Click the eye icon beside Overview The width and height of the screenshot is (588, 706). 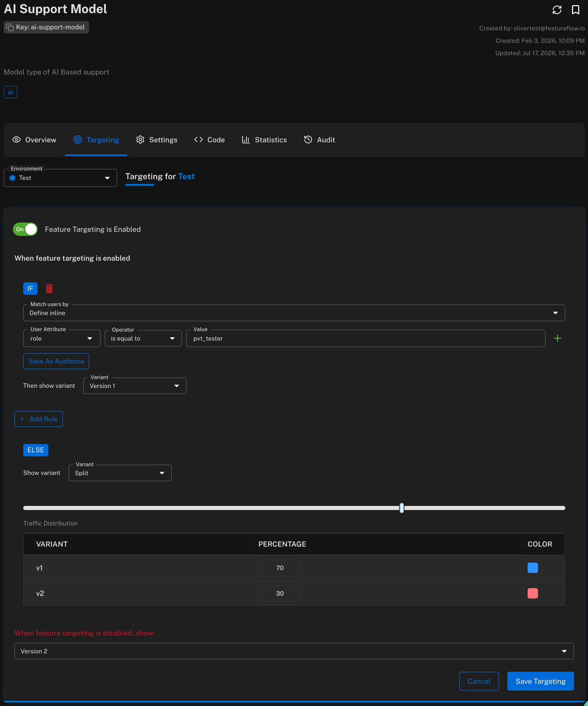(17, 139)
